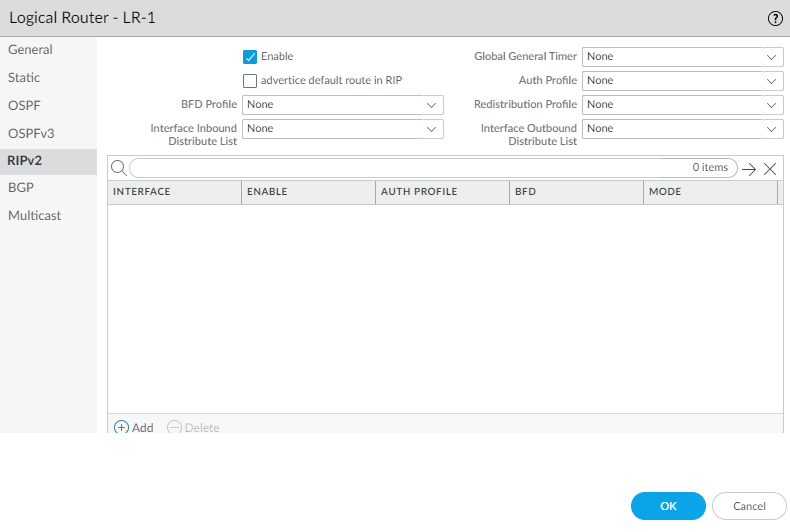Click the help question mark icon
790x532 pixels.
[x=774, y=18]
